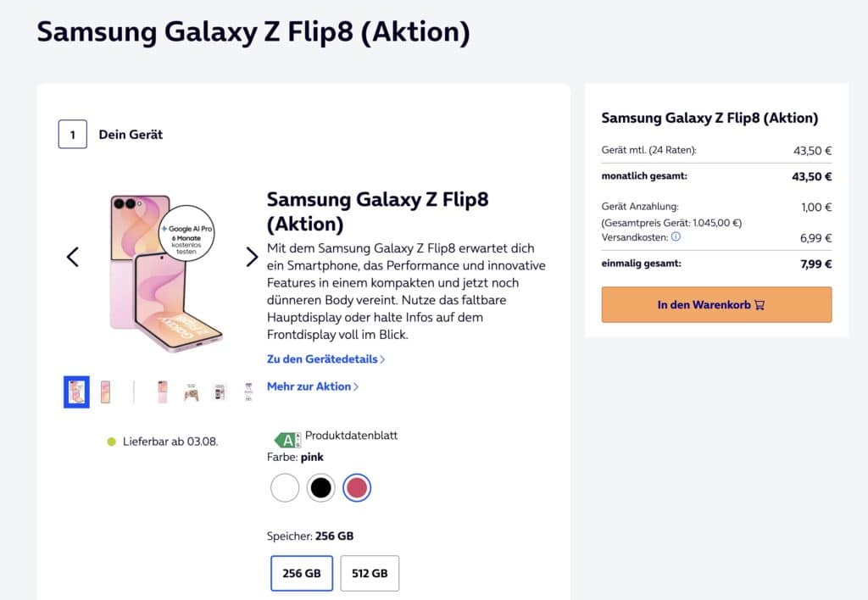Open shipping cost info icon

click(676, 237)
